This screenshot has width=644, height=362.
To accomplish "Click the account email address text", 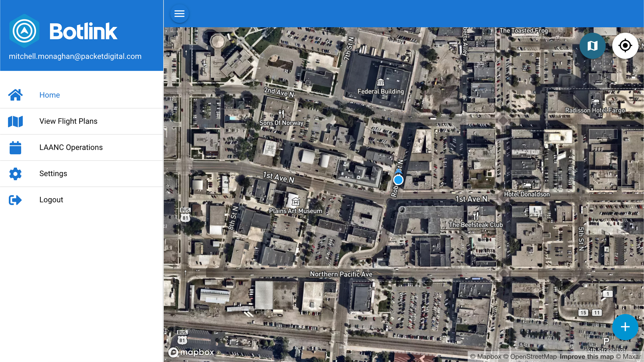I will point(75,56).
